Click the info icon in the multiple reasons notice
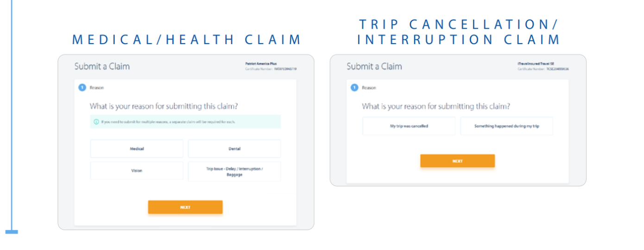The width and height of the screenshot is (644, 250). coord(96,122)
